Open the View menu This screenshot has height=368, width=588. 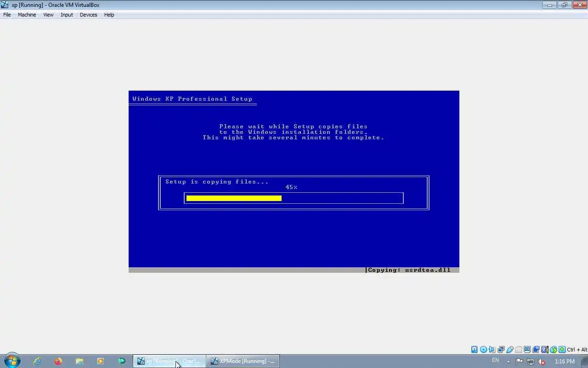(x=48, y=15)
